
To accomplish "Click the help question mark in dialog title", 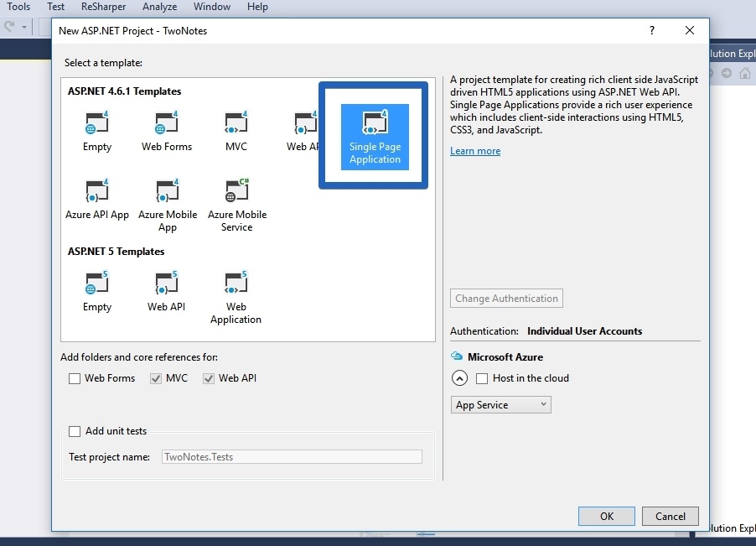I will pyautogui.click(x=652, y=30).
